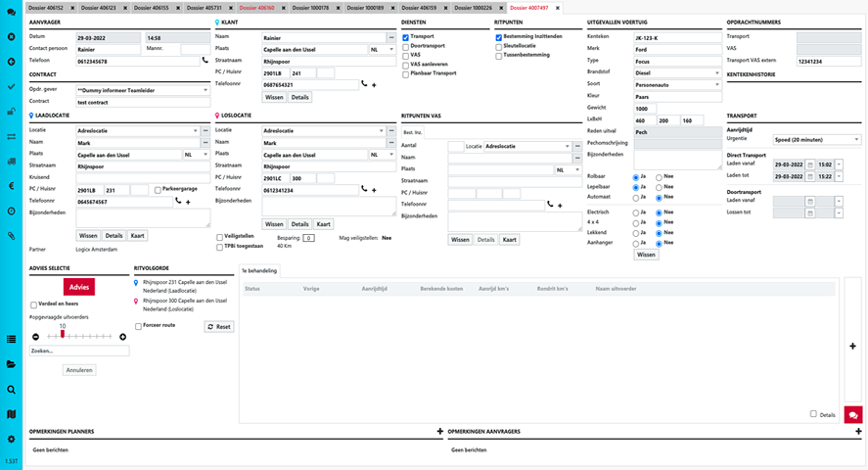Screen dimensions: 868x470
Task: Set Electrisch to Ja
Action: click(635, 213)
